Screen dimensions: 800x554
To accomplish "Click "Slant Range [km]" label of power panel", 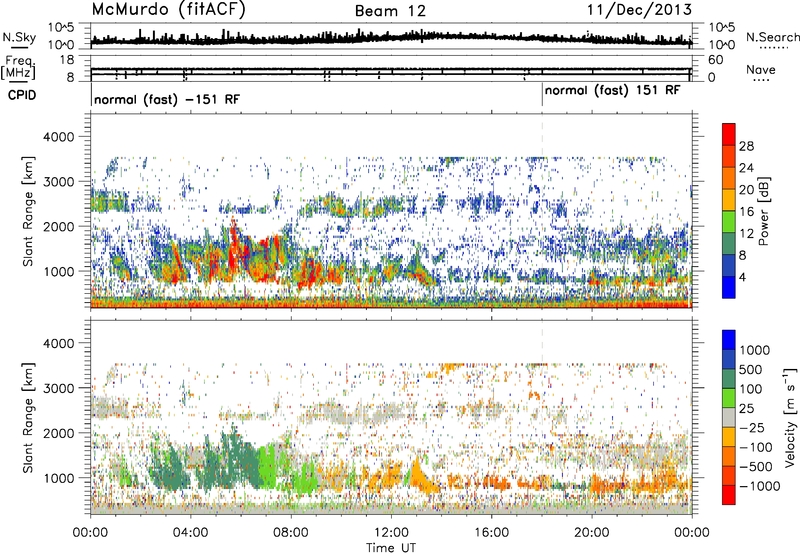I will click(x=28, y=211).
